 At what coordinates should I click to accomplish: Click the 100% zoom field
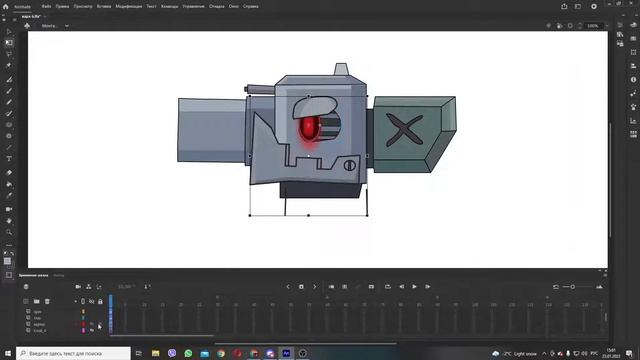click(593, 26)
